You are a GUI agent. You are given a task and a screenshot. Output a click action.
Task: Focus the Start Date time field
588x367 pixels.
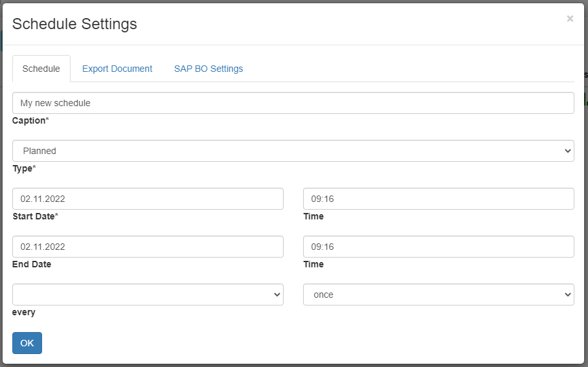pos(438,199)
